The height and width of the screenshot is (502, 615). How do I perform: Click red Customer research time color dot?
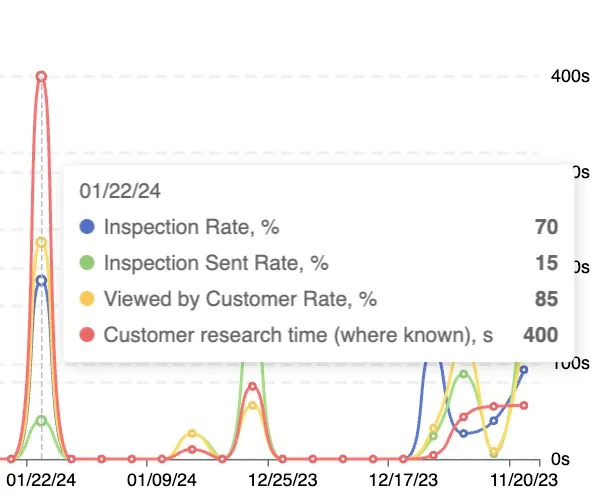click(88, 335)
